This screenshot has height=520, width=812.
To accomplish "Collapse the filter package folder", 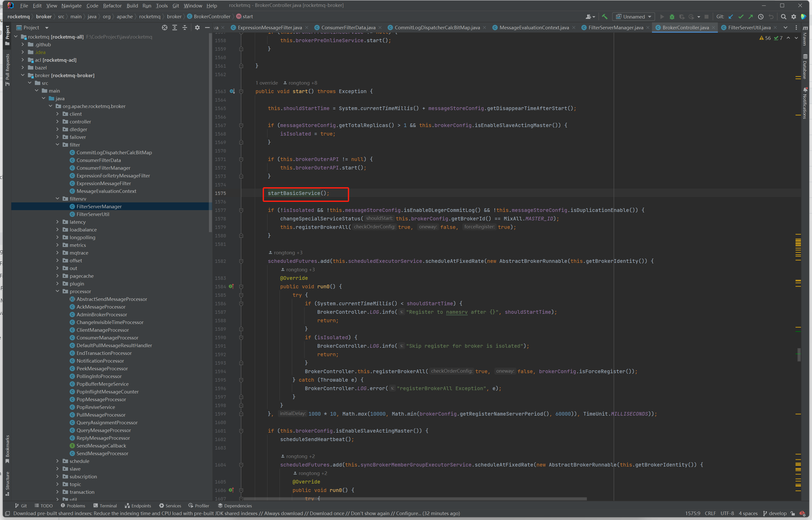I will point(57,145).
